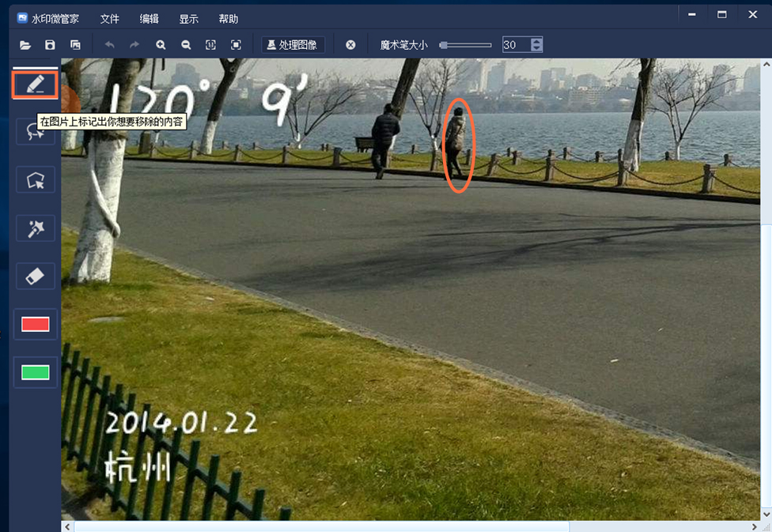Choose the red marker color swatch
772x532 pixels.
pos(36,324)
